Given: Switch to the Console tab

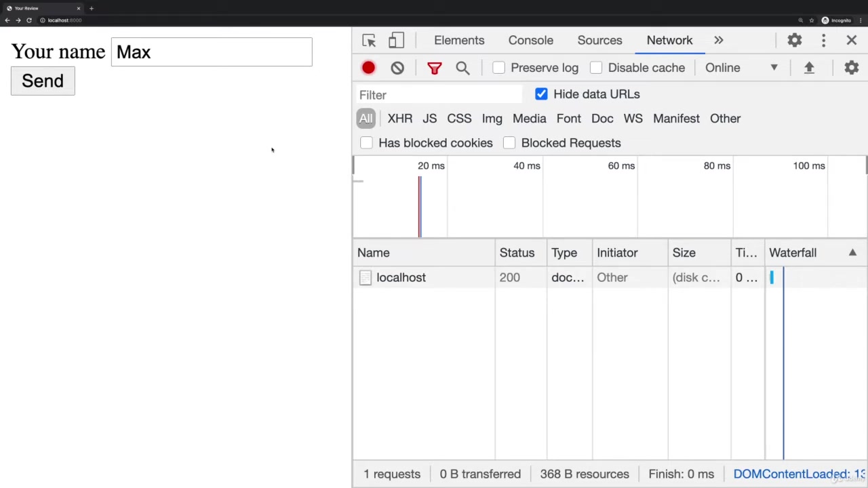Looking at the screenshot, I should 530,41.
